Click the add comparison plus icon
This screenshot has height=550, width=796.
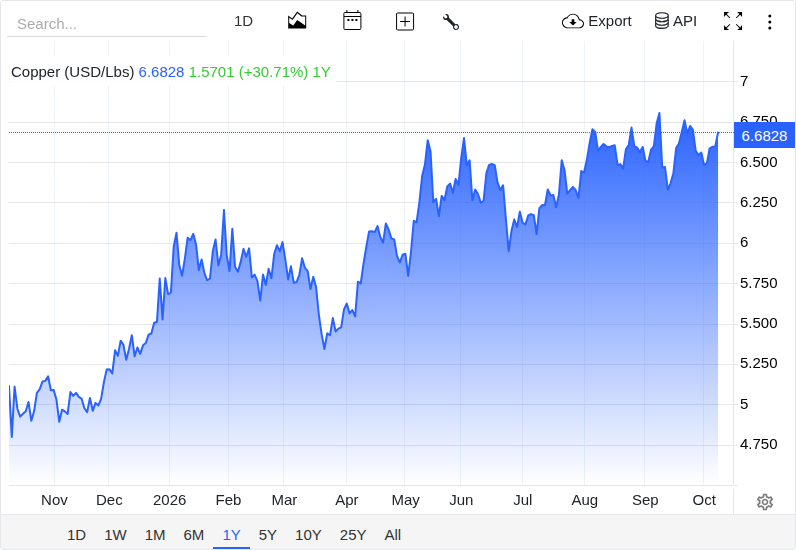[x=405, y=22]
